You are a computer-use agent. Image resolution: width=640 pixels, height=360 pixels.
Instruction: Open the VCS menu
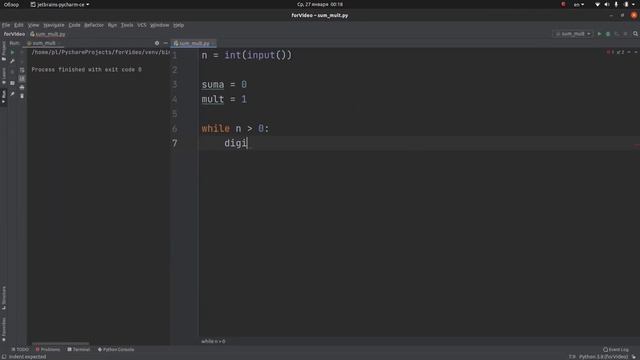142,25
